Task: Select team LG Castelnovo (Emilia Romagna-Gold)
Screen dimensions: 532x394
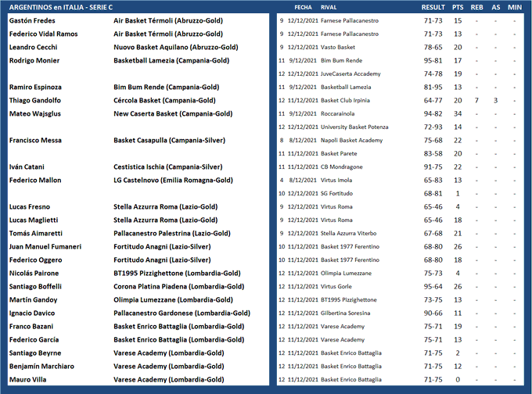Action: pyautogui.click(x=173, y=180)
